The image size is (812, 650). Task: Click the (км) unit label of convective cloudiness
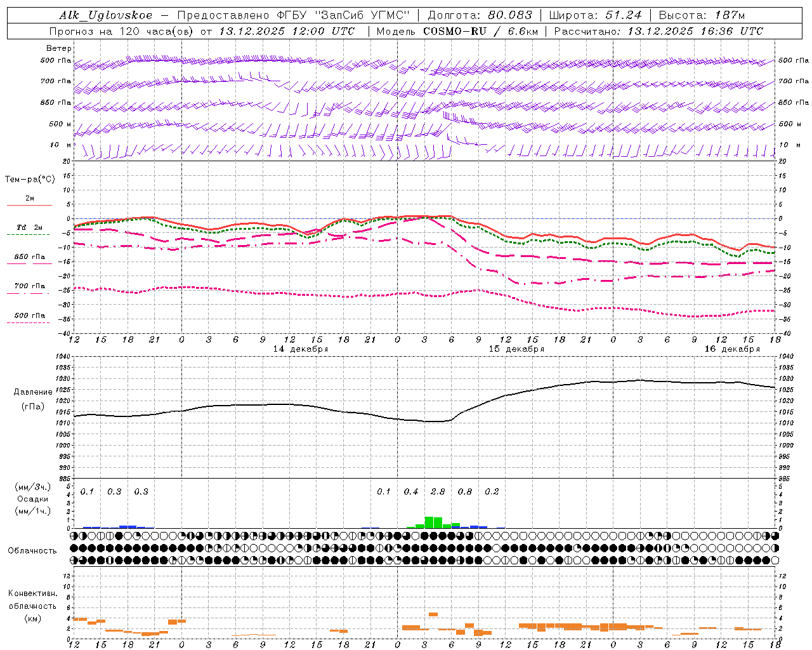[x=32, y=618]
